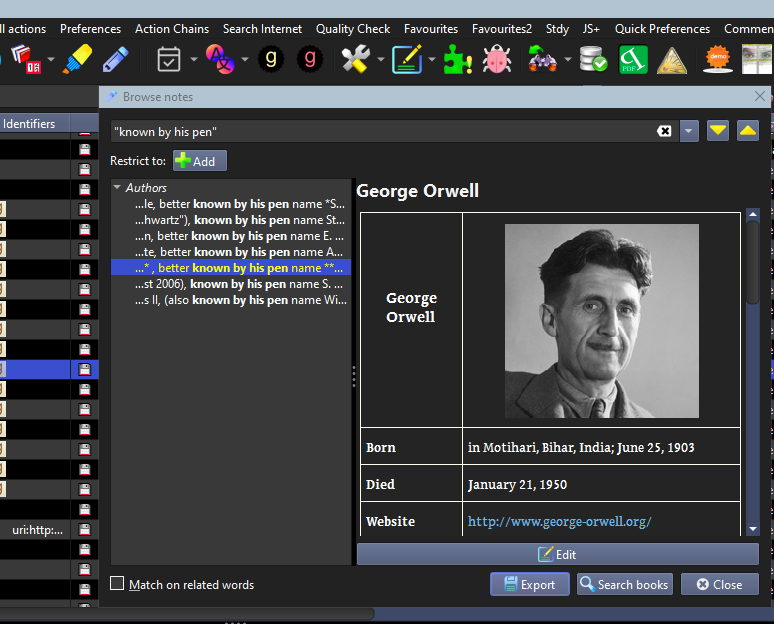Open the notepad icon dropdown arrow

tap(432, 59)
